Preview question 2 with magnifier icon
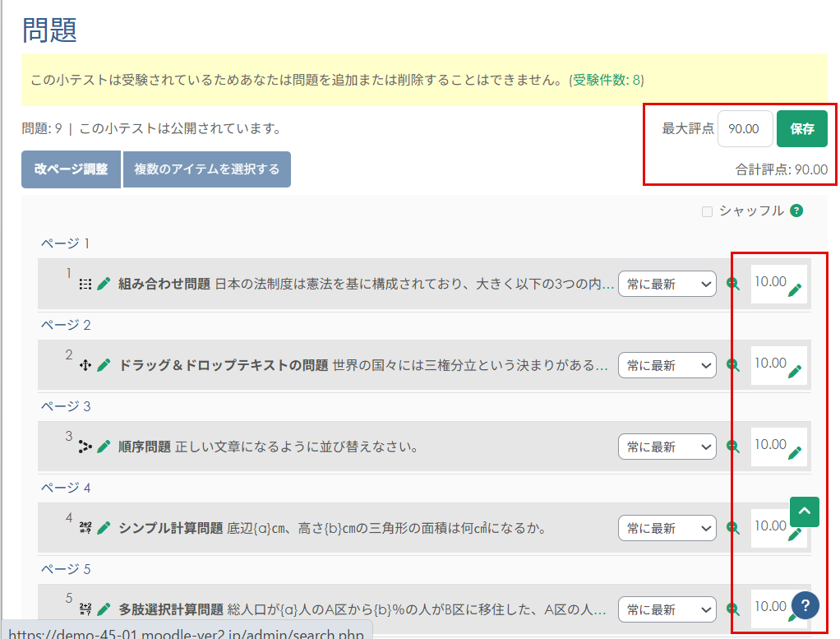Viewport: 840px width, 639px height. click(x=733, y=365)
